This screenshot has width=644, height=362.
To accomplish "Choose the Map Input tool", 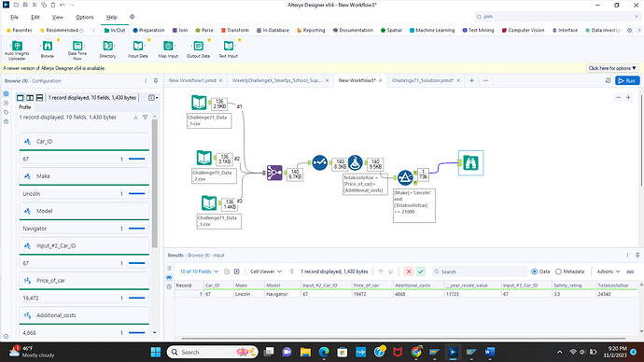I will [x=168, y=49].
